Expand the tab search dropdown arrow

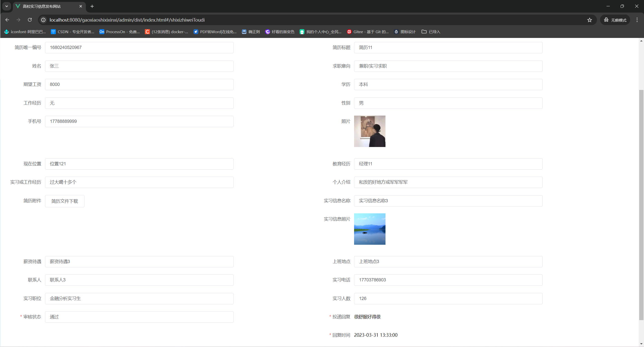(7, 6)
